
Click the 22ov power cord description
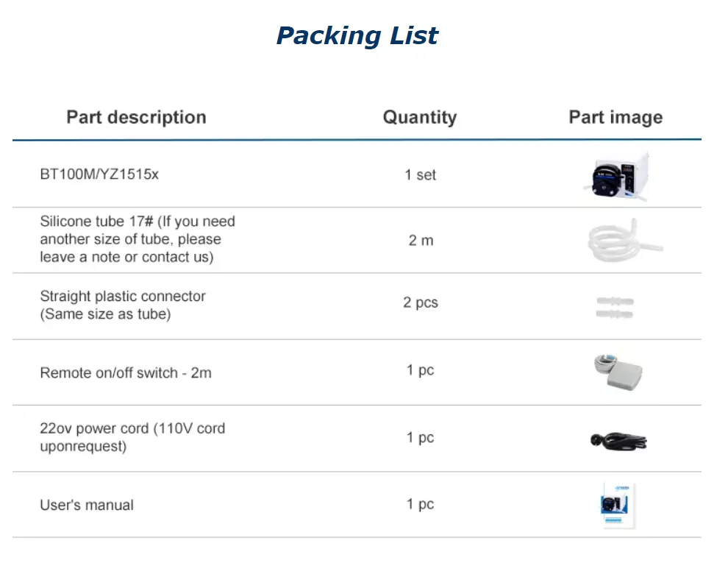coord(132,437)
